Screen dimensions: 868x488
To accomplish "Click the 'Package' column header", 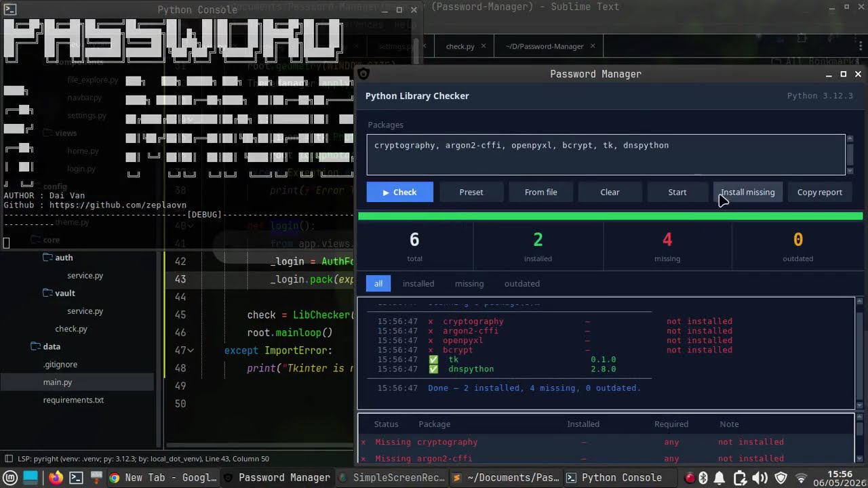I will pos(434,424).
